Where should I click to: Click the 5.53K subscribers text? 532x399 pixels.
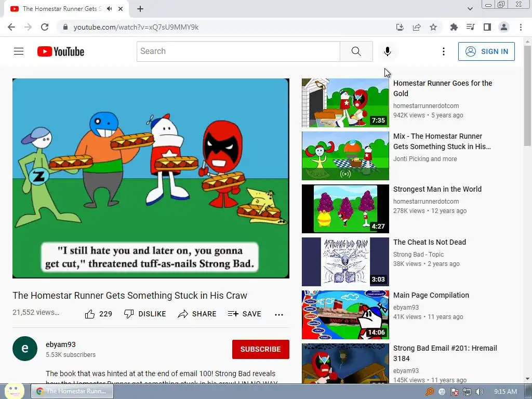pos(71,354)
